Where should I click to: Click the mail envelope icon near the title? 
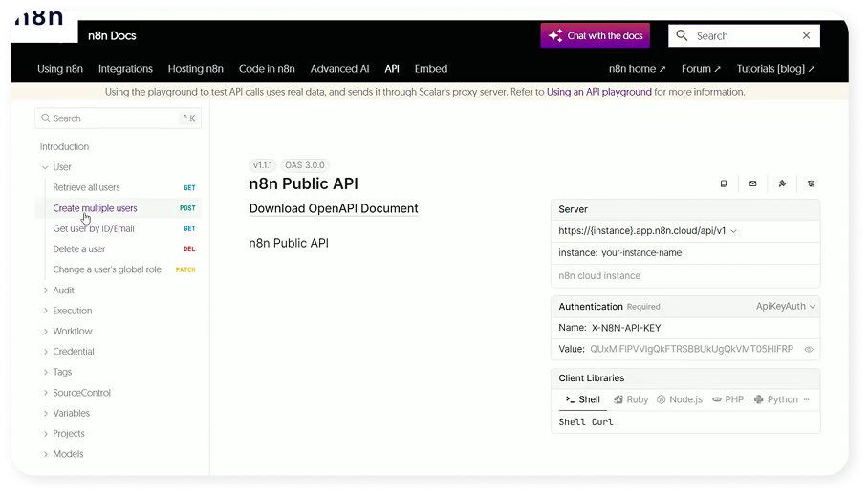pyautogui.click(x=752, y=183)
